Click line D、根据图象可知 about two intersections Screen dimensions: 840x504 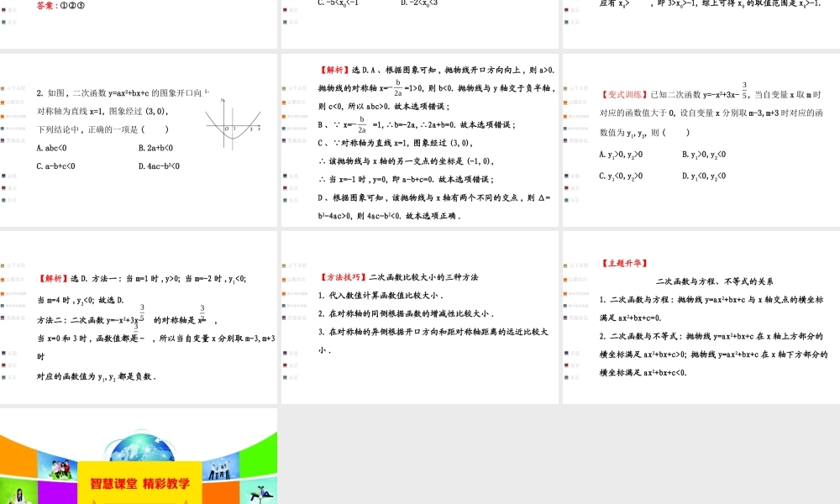tap(434, 197)
